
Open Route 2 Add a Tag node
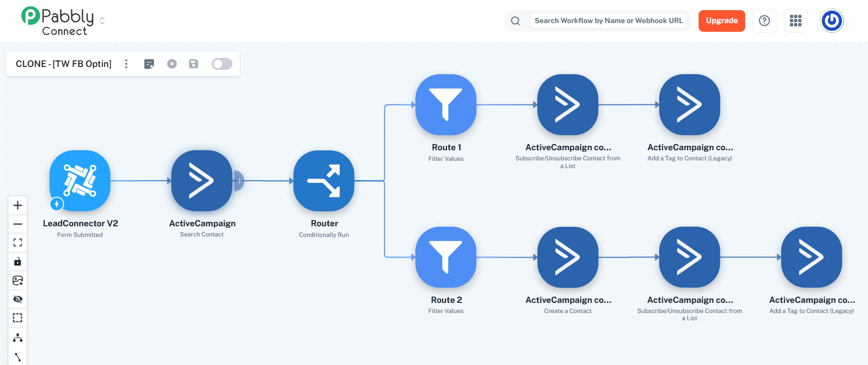(812, 257)
